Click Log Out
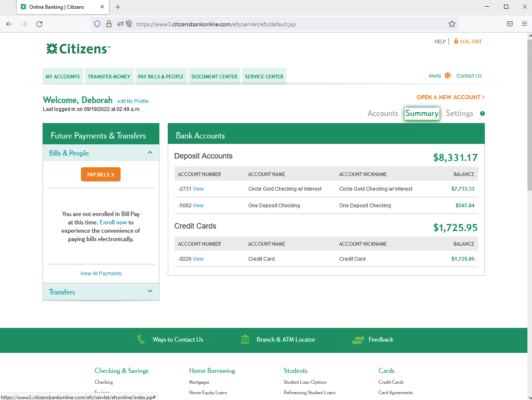This screenshot has height=400, width=532. (x=471, y=42)
